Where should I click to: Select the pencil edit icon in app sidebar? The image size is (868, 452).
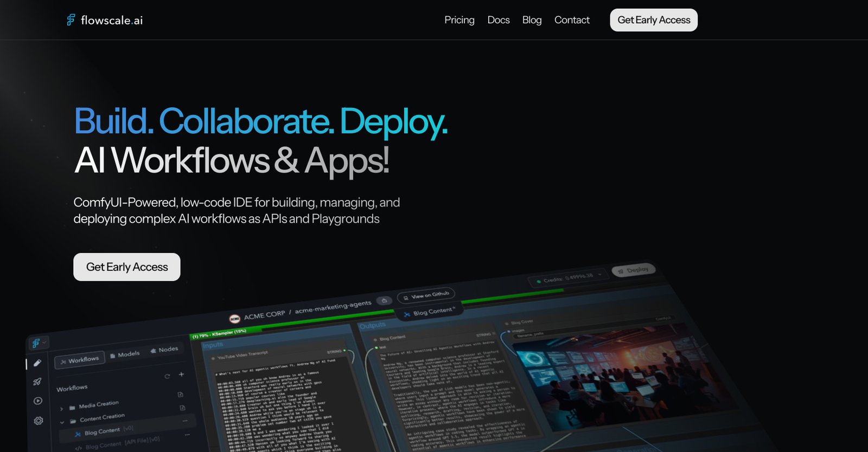(37, 363)
